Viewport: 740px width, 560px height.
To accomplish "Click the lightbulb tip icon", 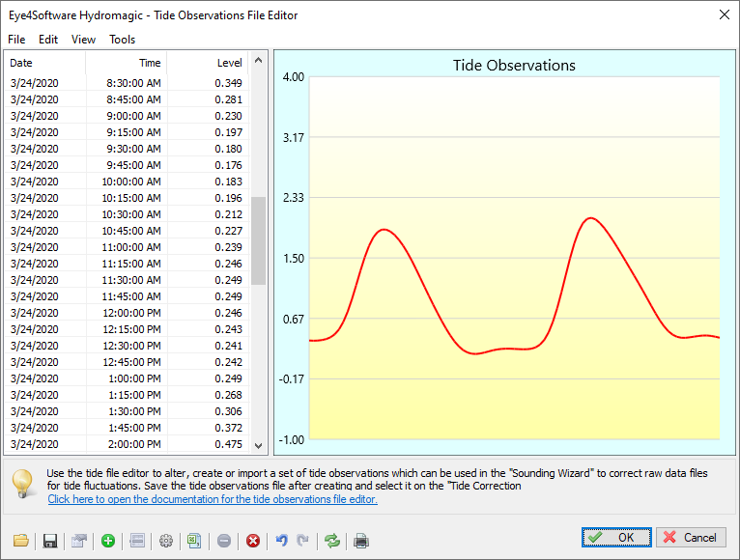I will (x=22, y=484).
